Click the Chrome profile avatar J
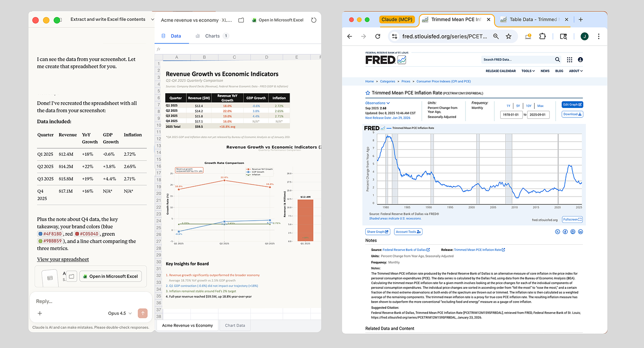Viewport: 644px width, 348px height. click(584, 36)
